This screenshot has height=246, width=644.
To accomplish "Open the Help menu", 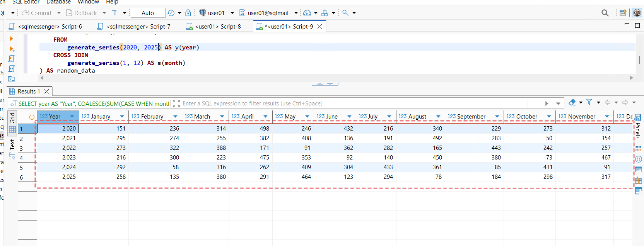I will click(112, 2).
